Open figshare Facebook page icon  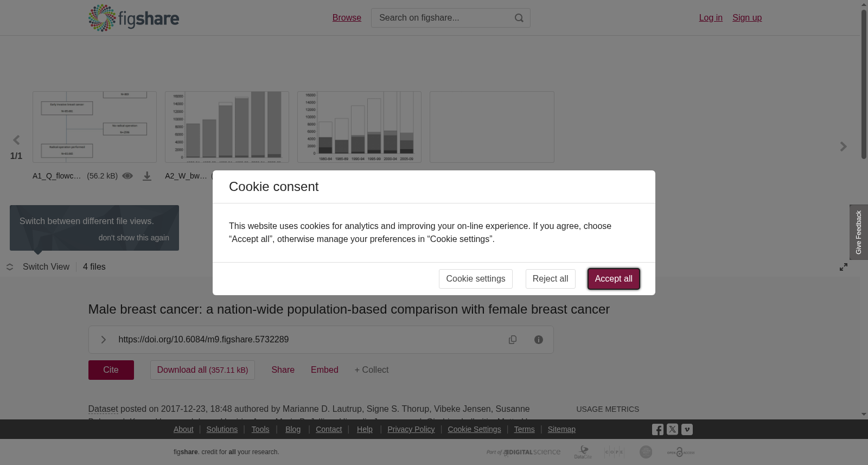click(x=658, y=429)
